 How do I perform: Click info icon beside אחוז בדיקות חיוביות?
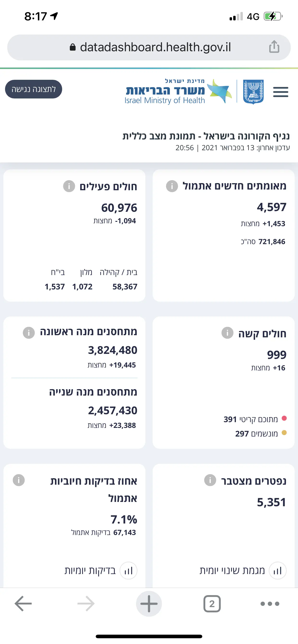[x=19, y=480]
